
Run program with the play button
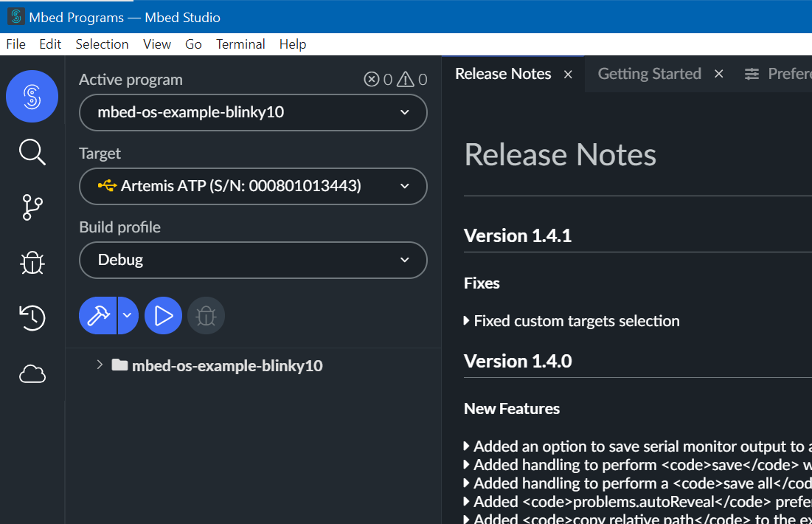point(163,316)
